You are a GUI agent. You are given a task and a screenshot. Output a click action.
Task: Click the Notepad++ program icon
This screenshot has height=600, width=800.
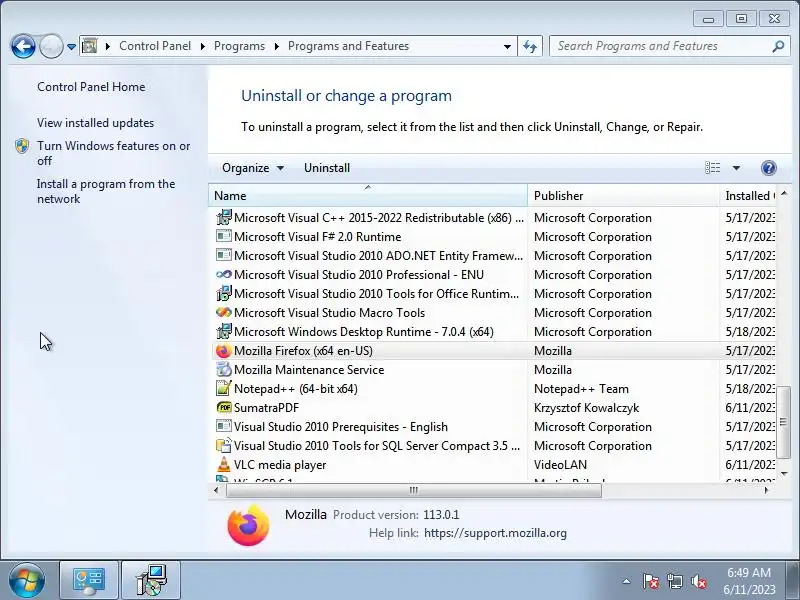[223, 389]
